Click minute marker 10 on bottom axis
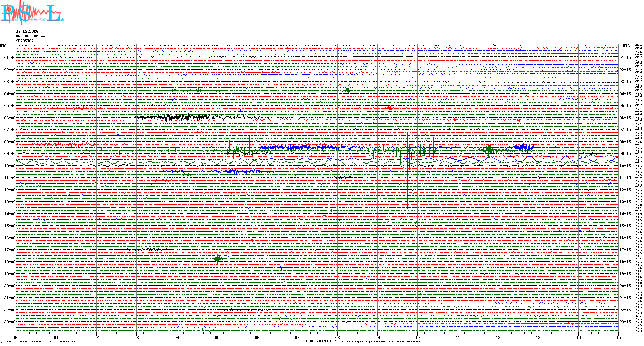 coord(417,338)
